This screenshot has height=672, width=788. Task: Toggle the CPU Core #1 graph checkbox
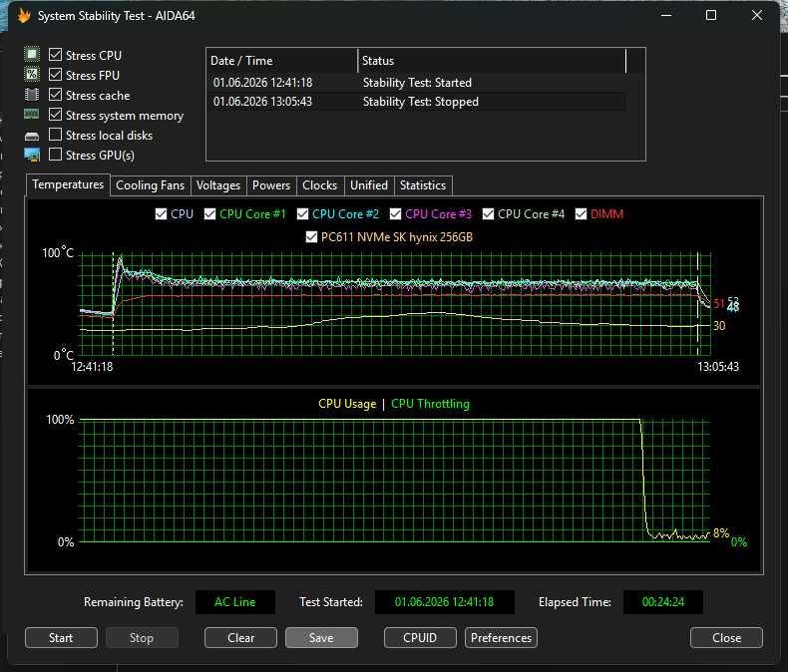click(209, 214)
